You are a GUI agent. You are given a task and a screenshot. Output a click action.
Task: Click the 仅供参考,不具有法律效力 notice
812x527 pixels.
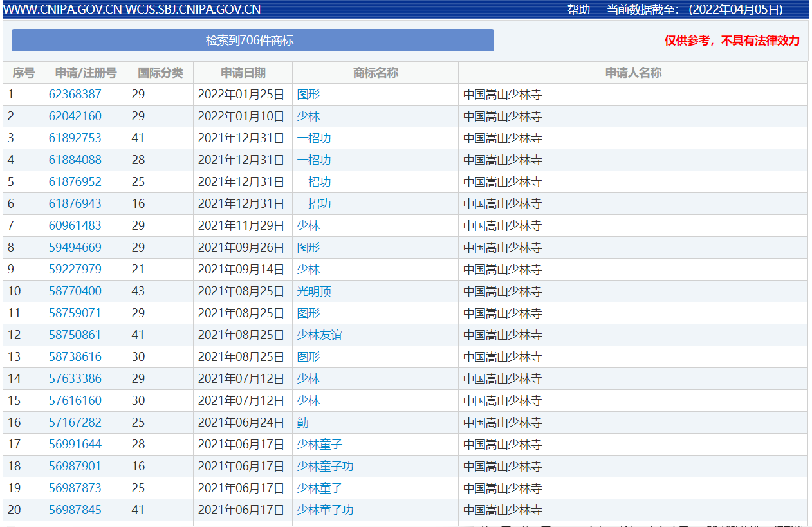(x=732, y=41)
